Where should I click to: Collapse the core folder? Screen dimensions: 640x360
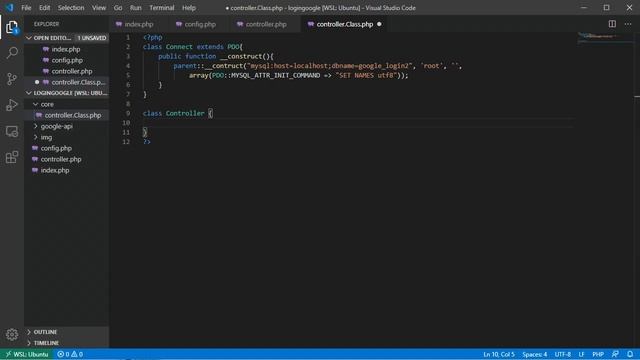point(67,104)
